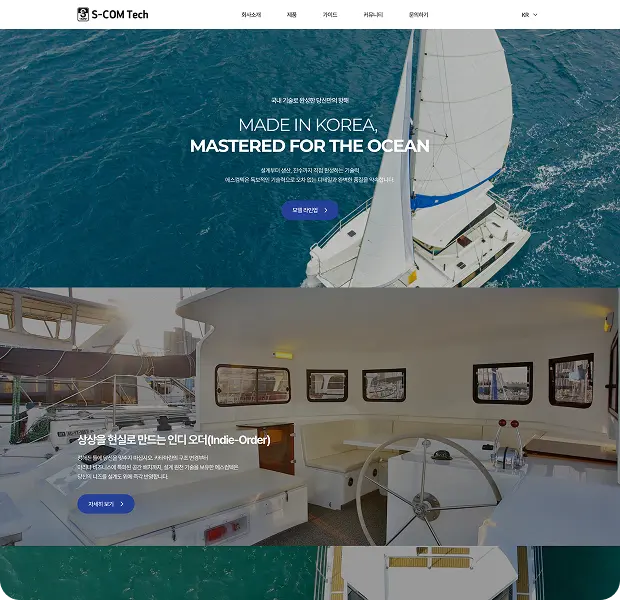Click the 자세히 보기 button label
The width and height of the screenshot is (620, 600).
click(101, 504)
